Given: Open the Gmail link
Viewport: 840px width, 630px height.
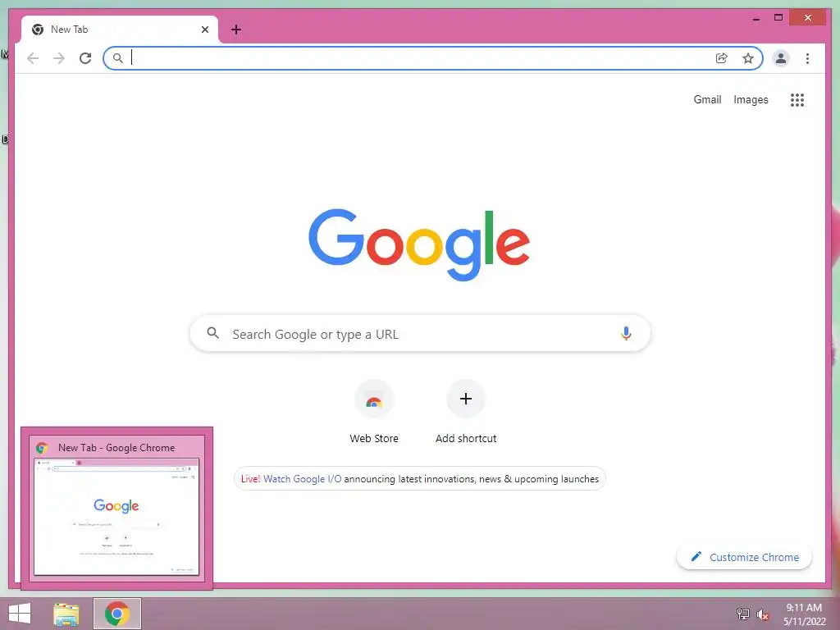Looking at the screenshot, I should pos(707,99).
